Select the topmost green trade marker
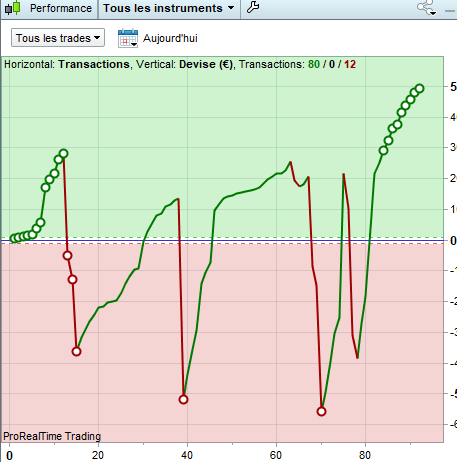 coord(420,88)
